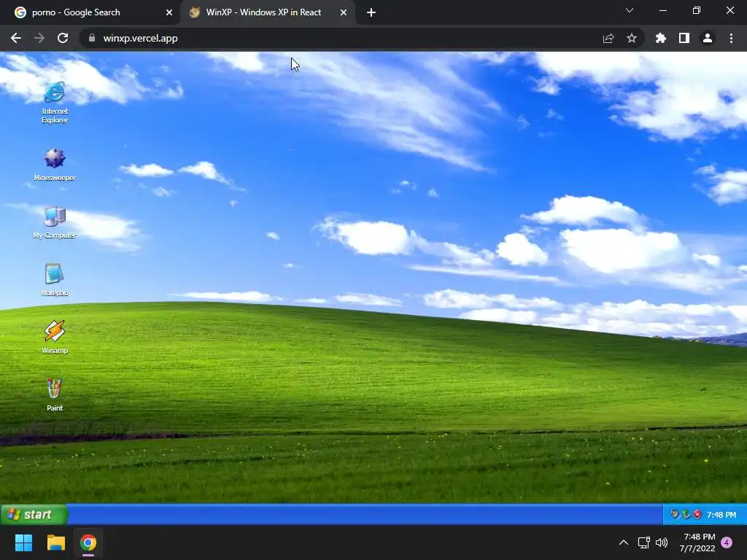Click the Chrome icon on the taskbar
This screenshot has width=747, height=560.
[x=88, y=542]
